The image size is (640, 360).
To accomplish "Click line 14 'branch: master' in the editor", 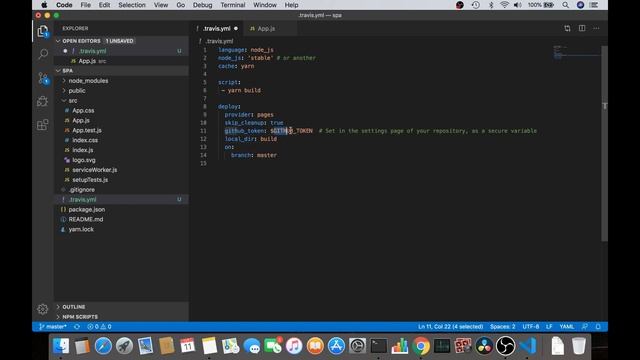I will coord(253,155).
